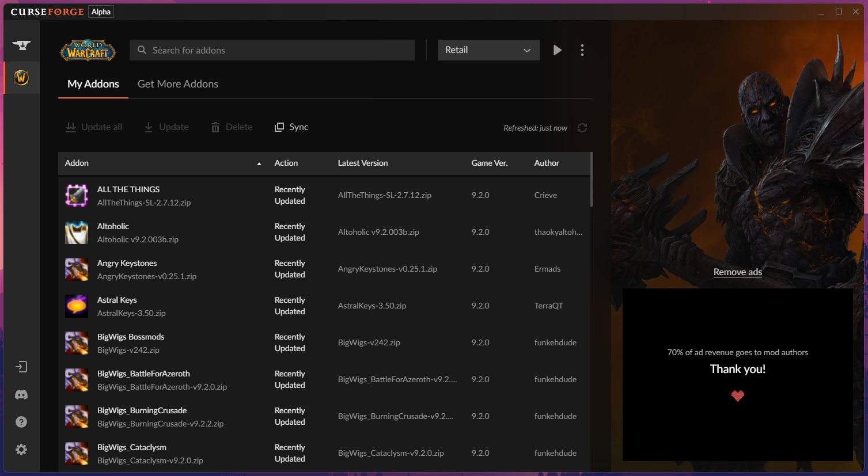Focus the Search for addons field
The image size is (868, 476).
point(272,50)
